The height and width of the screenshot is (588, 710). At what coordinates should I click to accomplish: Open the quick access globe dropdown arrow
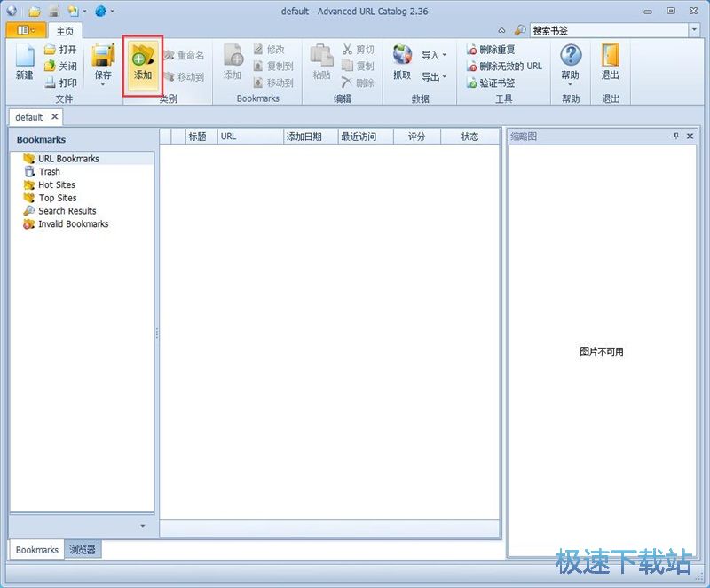click(112, 11)
